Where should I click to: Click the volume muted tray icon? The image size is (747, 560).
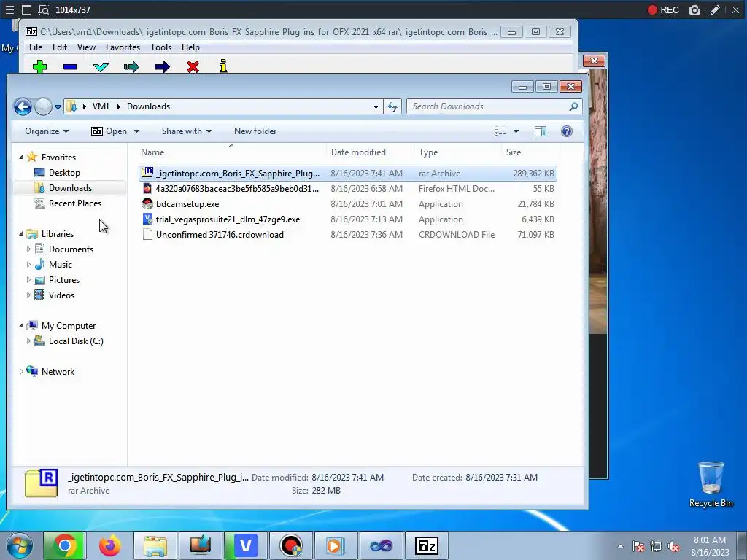coord(673,547)
